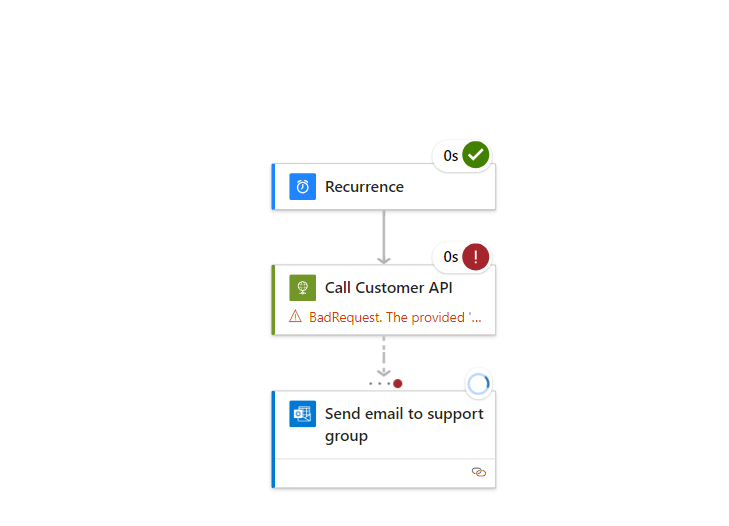
Task: Click the Recurrence title text
Action: click(x=364, y=187)
